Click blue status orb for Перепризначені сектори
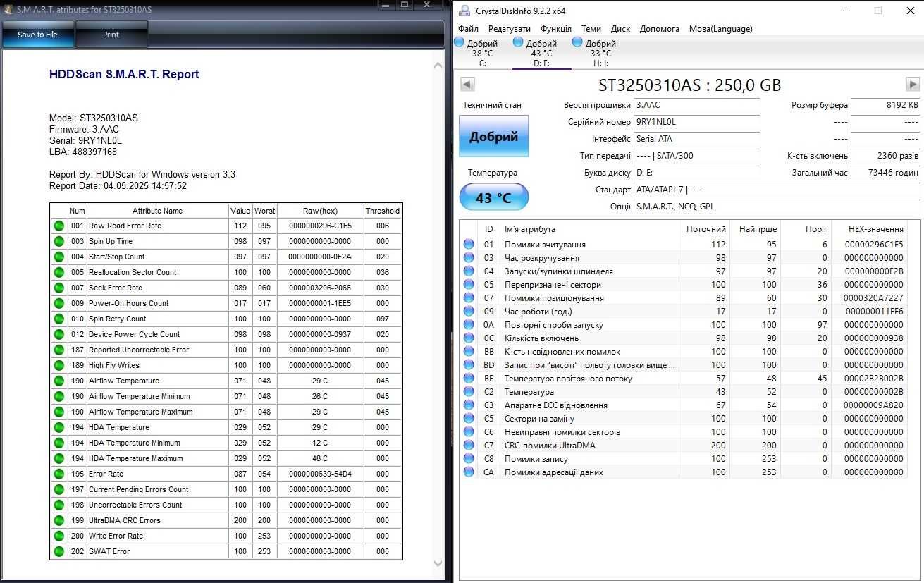Screen dimensions: 924x583 [469, 284]
